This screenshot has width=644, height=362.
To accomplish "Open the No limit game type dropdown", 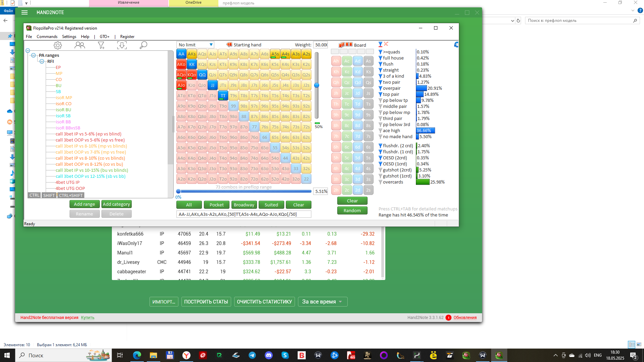I will point(196,45).
